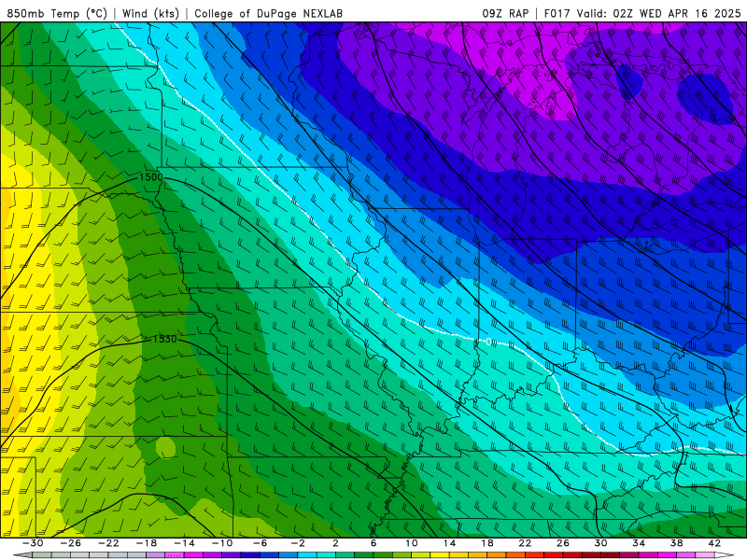Click the "1500" height contour label
The height and width of the screenshot is (560, 747).
(x=150, y=177)
